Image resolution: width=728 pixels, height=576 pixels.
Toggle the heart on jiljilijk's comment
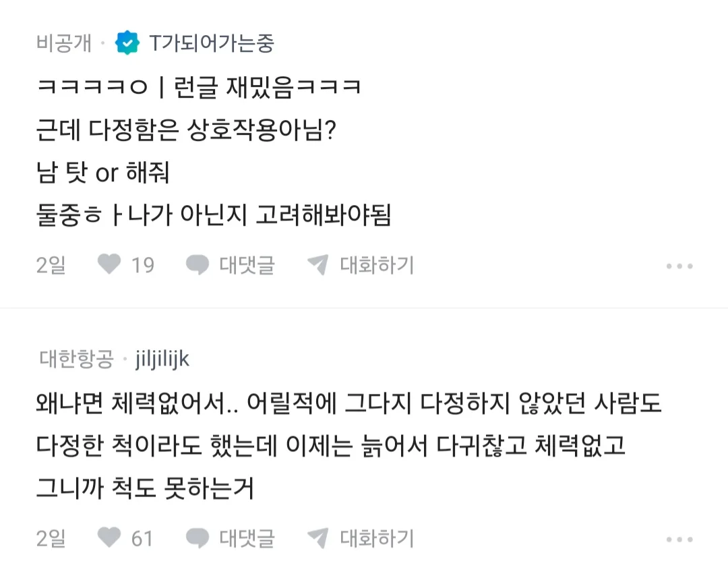(109, 538)
